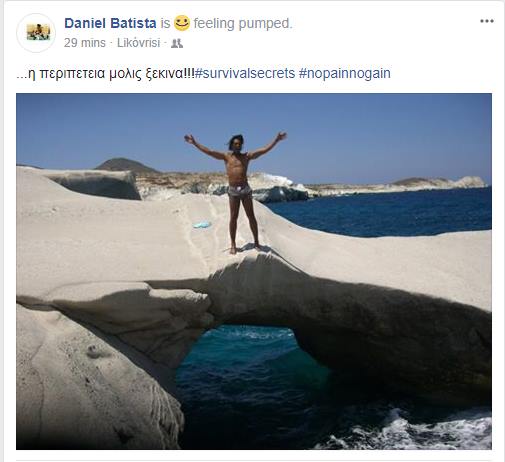The height and width of the screenshot is (462, 505).
Task: Open the Likóvrisi location link
Action: click(x=138, y=43)
